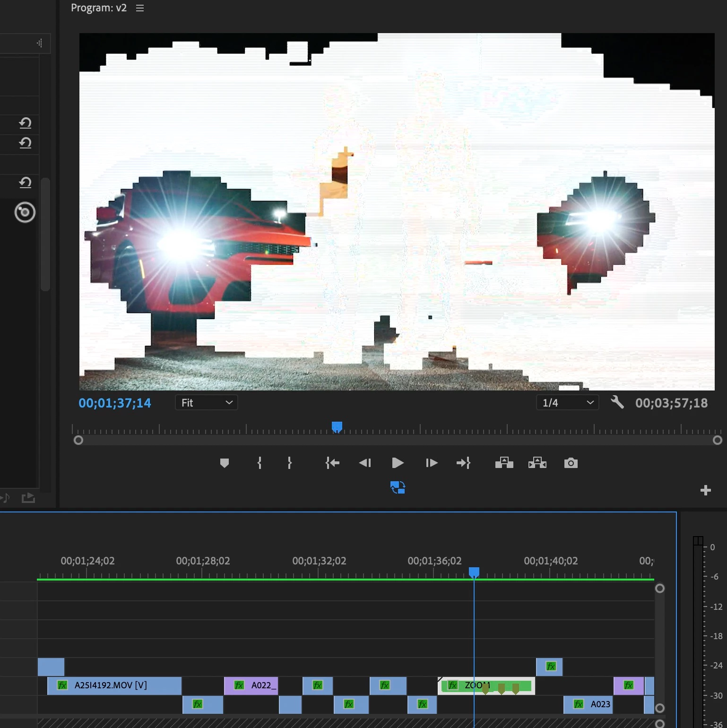Click the current timecode 00;01;37;14
The height and width of the screenshot is (728, 727).
click(115, 403)
